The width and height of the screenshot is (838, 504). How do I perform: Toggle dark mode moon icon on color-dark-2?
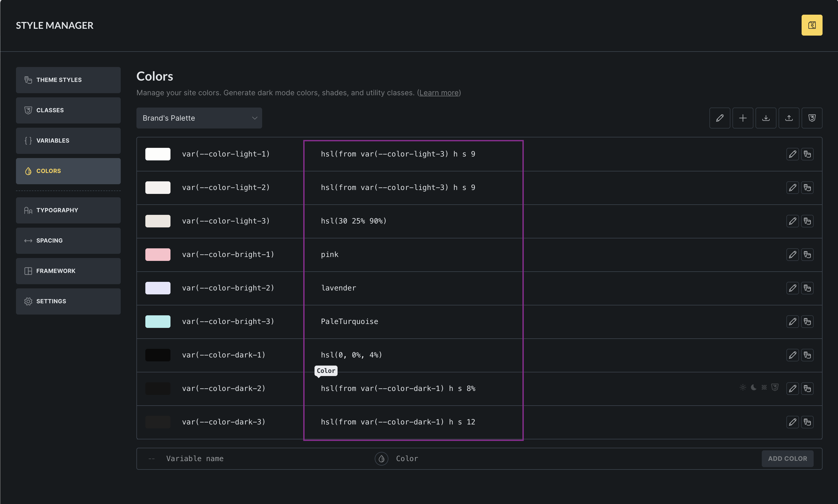(753, 388)
